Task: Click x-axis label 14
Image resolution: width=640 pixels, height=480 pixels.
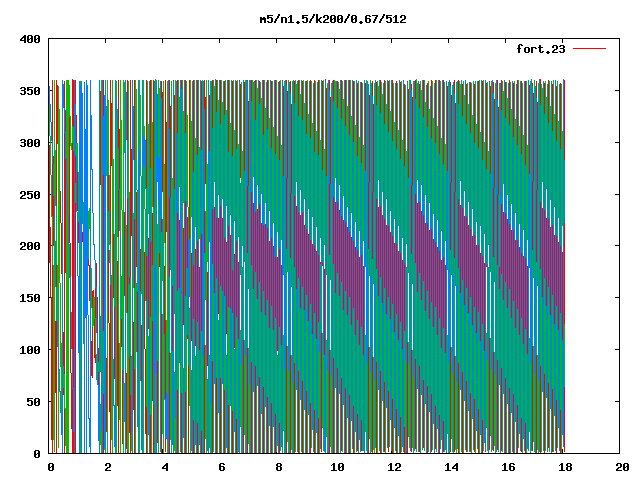Action: click(x=451, y=467)
